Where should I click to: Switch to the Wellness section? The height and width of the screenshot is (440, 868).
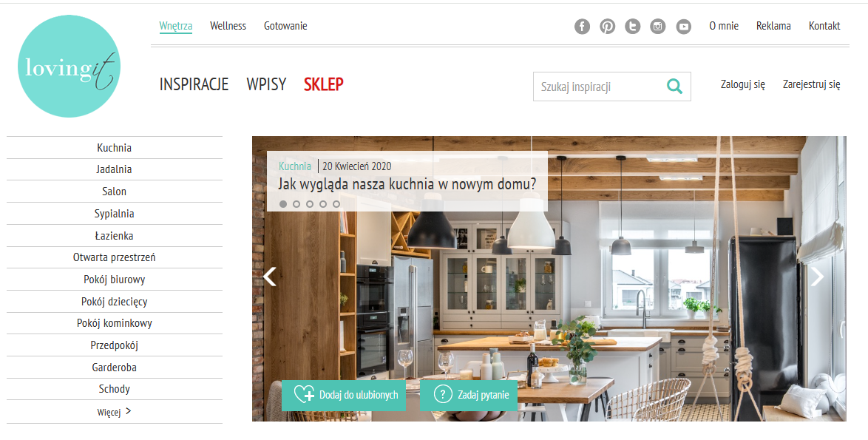pyautogui.click(x=228, y=26)
